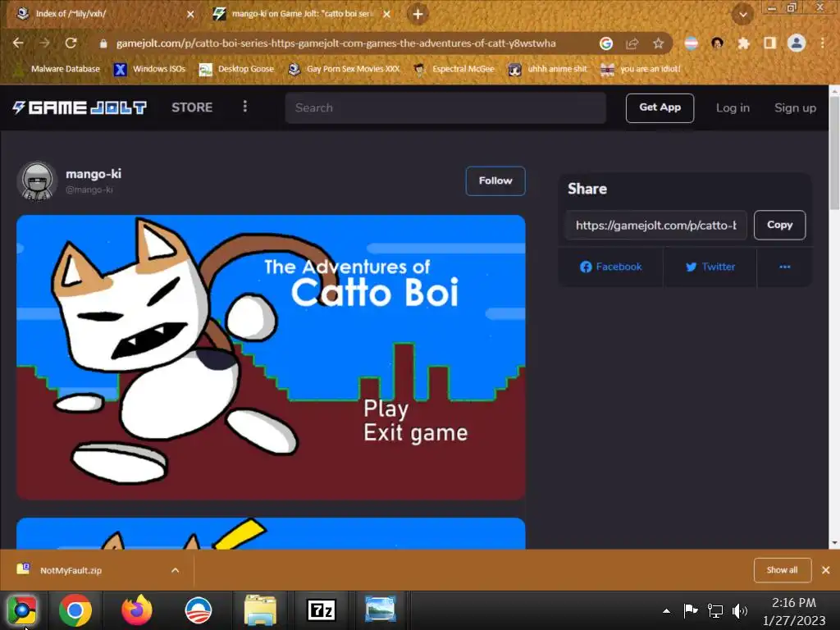Viewport: 840px width, 630px height.
Task: Open 7-Zip from the taskbar
Action: point(321,610)
